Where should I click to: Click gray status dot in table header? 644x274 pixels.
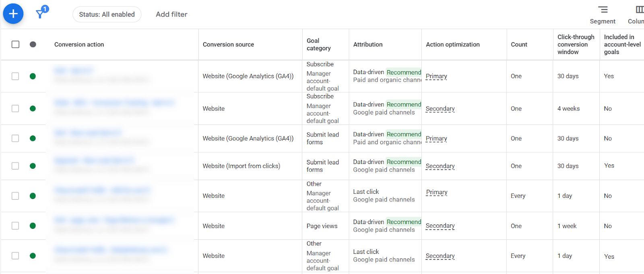coord(33,44)
